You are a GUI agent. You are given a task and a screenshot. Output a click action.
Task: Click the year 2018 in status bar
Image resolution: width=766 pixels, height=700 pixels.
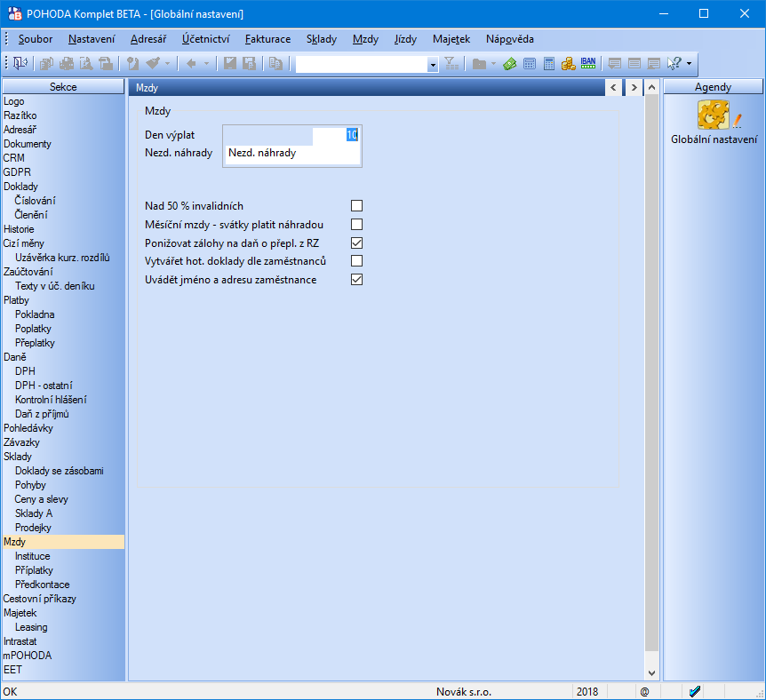pyautogui.click(x=586, y=692)
